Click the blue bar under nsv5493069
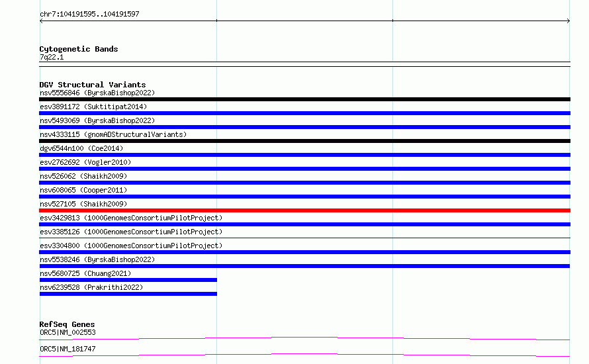589x364 pixels. pos(304,127)
